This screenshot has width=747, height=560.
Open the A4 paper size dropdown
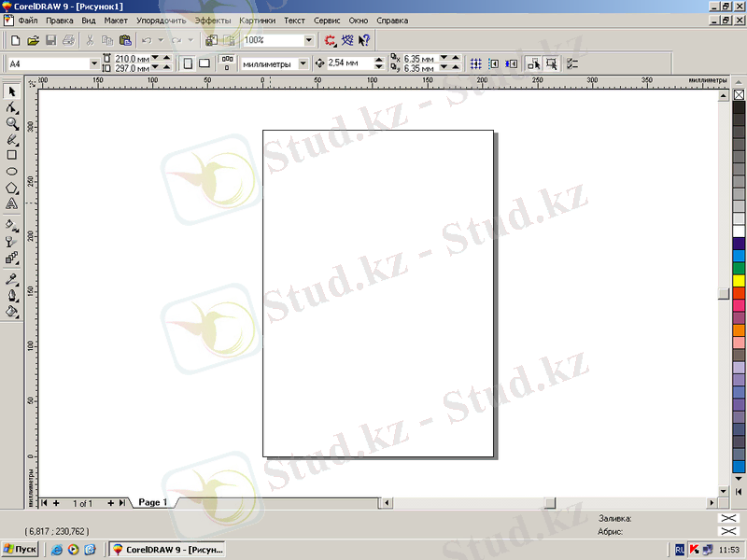pos(94,63)
